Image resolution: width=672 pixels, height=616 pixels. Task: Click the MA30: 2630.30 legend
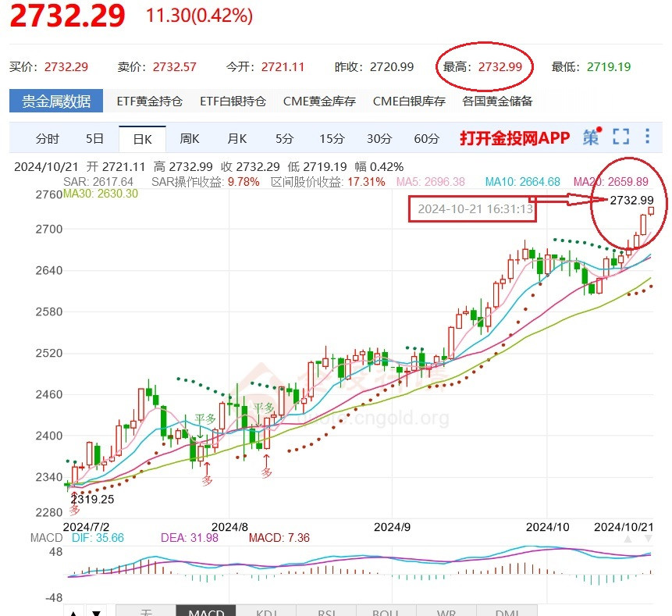click(x=101, y=194)
